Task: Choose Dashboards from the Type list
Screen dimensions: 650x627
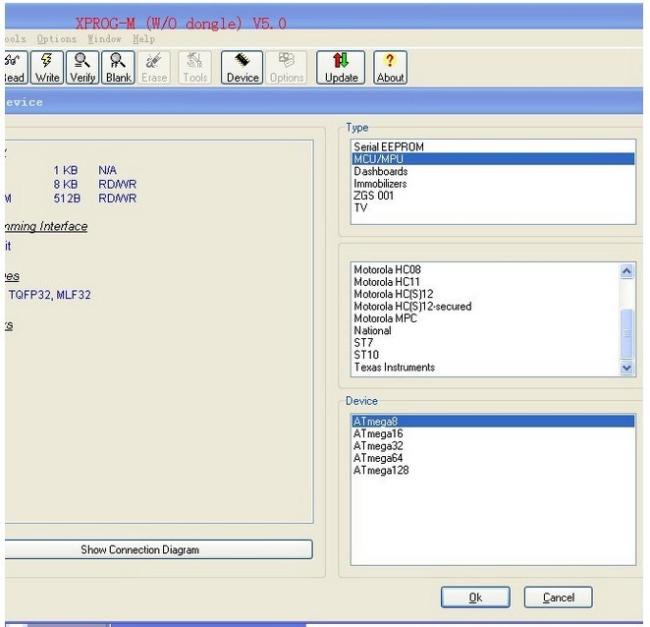Action: tap(382, 171)
